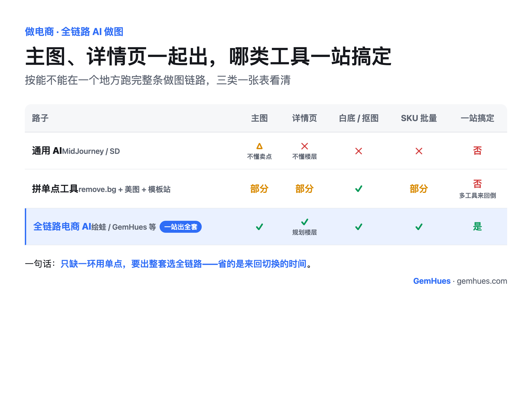Screen dimensions: 532x399
Task: Click the green check above 规划楼层
Action: pos(305,222)
